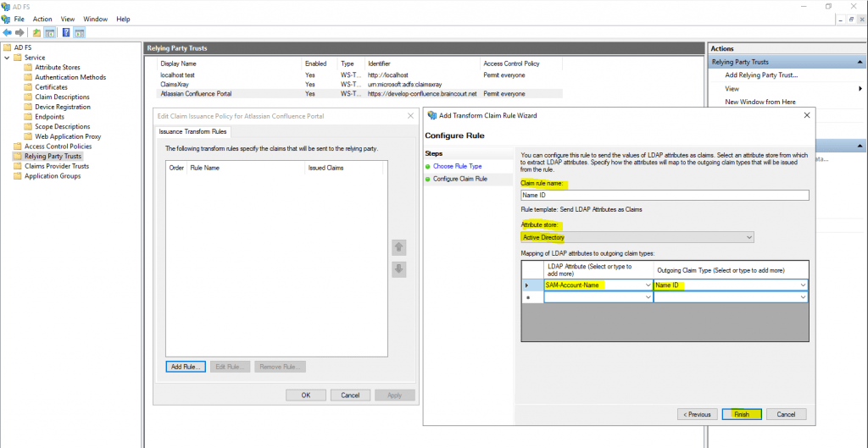The image size is (868, 448).
Task: Click OK in Edit Claim Issuance Policy
Action: click(305, 395)
